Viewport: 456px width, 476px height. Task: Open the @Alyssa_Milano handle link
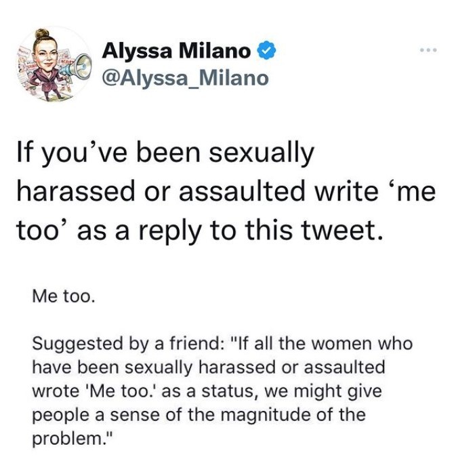tap(186, 78)
